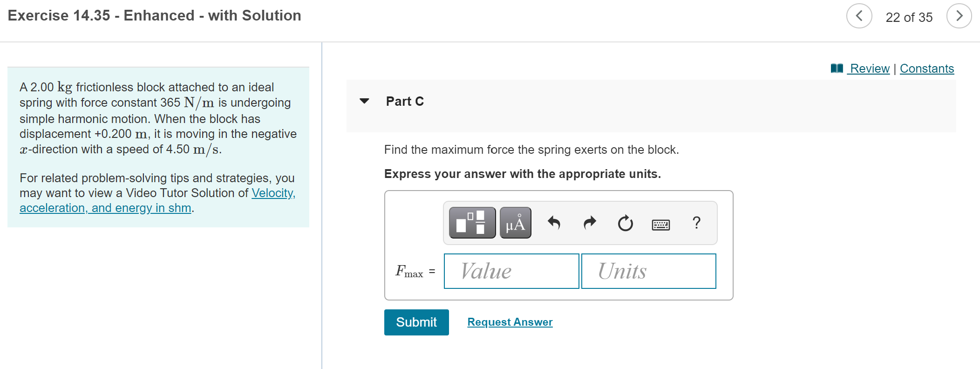This screenshot has width=980, height=369.
Task: Open the μÅ units symbol picker
Action: click(x=515, y=223)
